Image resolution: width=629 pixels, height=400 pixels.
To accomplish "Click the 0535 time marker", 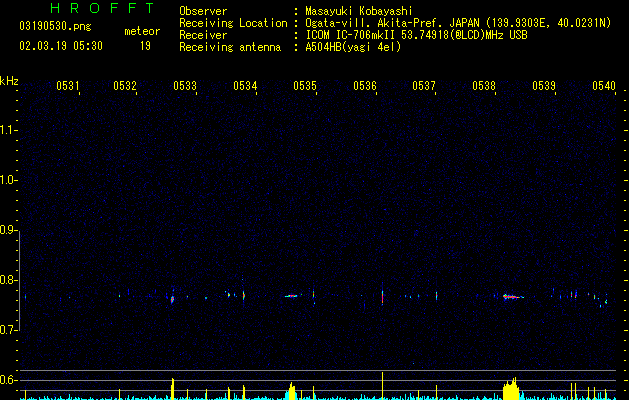I will pyautogui.click(x=305, y=85).
